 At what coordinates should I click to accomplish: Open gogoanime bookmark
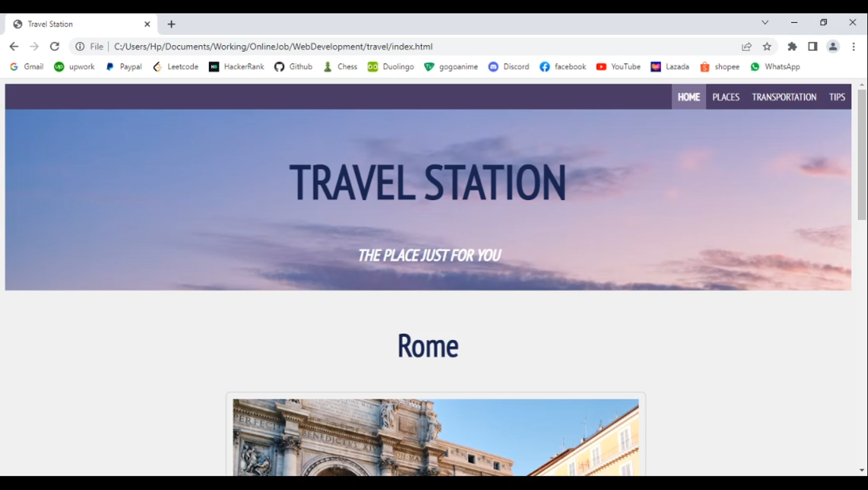coord(451,67)
